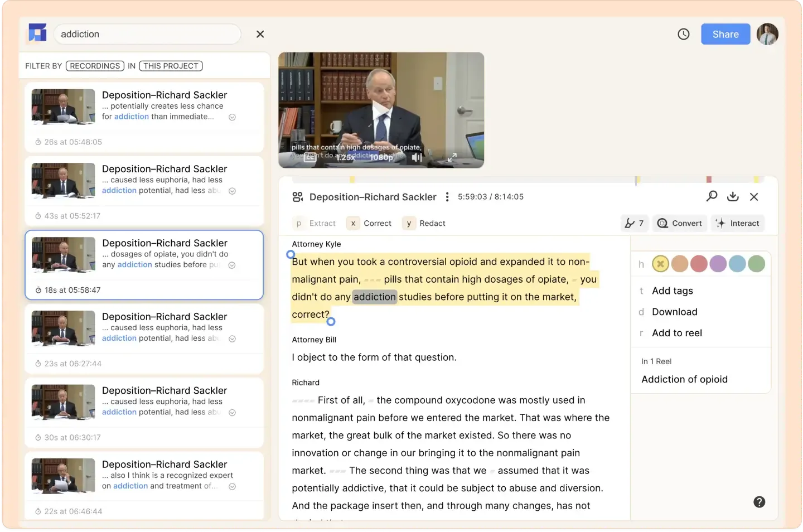Pick the orange highlight color

pos(680,264)
